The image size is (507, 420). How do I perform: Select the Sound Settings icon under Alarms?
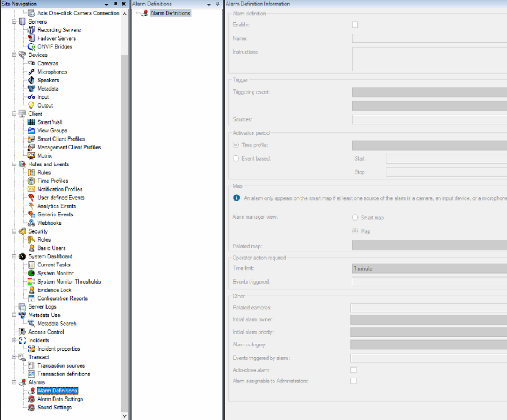(31, 408)
